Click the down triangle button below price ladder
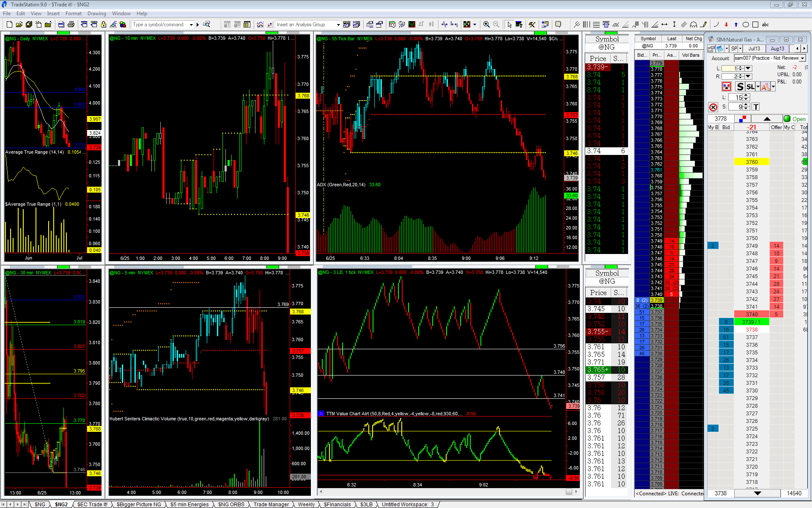 click(x=757, y=493)
